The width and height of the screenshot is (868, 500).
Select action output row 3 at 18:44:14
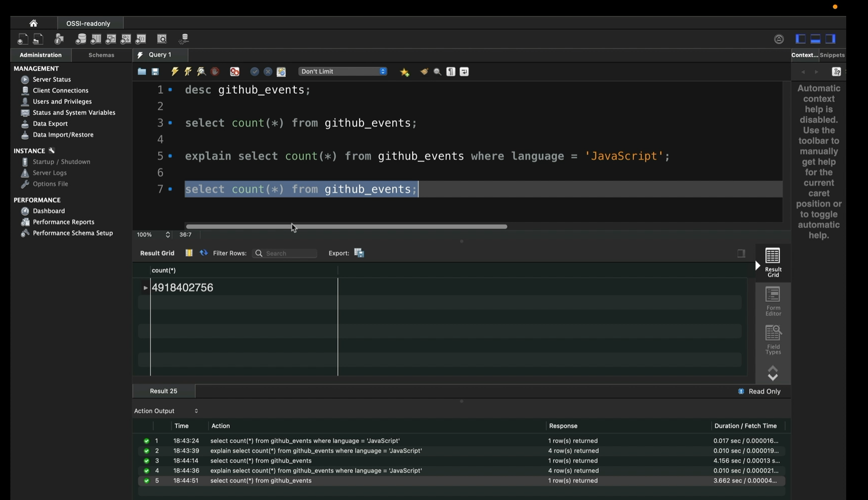[461, 461]
